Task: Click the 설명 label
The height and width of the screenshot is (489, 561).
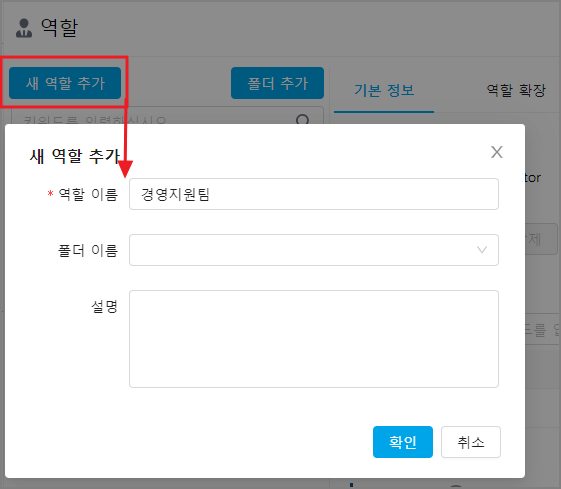Action: 104,307
